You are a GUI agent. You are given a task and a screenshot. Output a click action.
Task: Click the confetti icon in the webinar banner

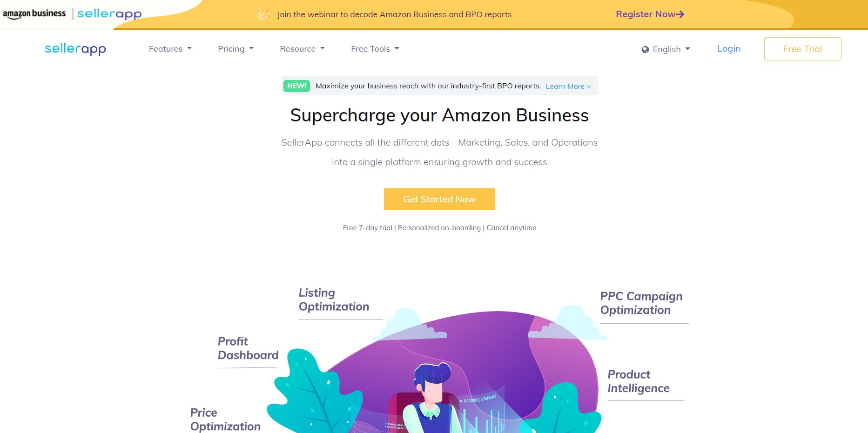[x=262, y=14]
